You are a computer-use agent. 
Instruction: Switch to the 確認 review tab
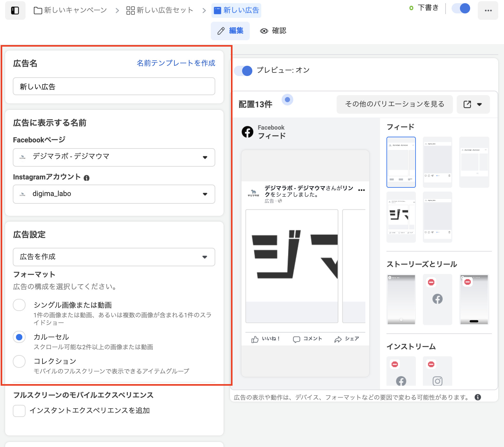273,31
